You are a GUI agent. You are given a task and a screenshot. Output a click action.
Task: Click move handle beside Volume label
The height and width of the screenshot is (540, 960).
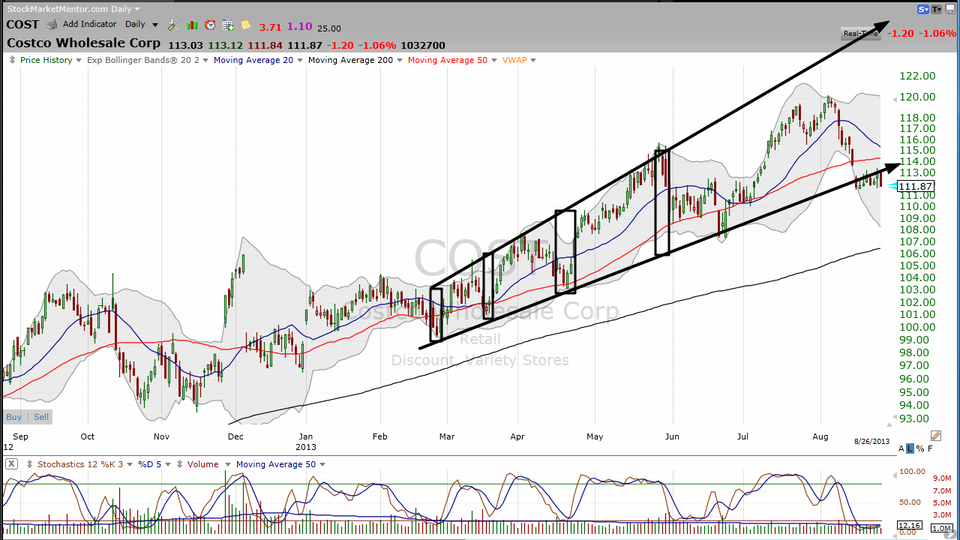point(179,464)
